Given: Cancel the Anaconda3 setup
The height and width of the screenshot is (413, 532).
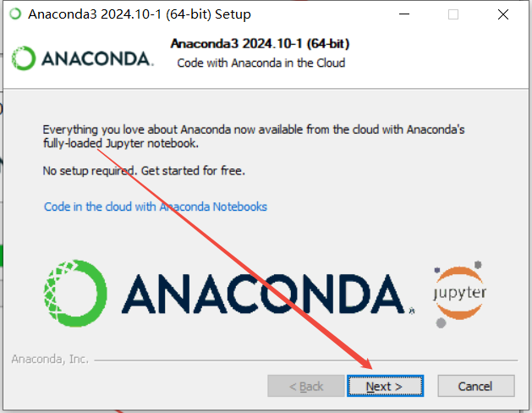Looking at the screenshot, I should [475, 386].
